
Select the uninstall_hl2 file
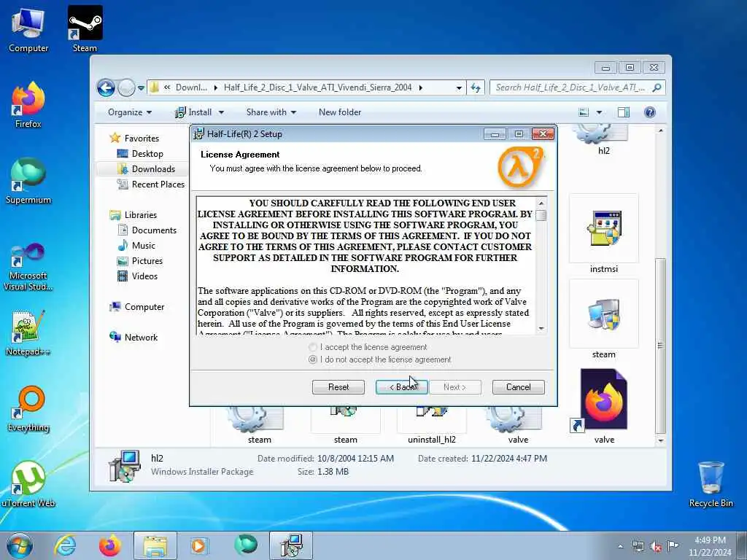[432, 426]
